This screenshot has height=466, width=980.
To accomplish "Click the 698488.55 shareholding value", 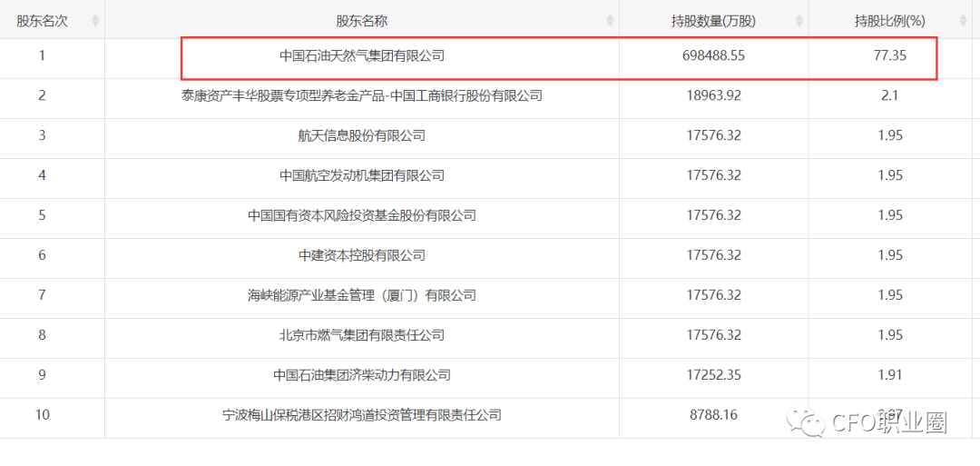I will [x=713, y=55].
